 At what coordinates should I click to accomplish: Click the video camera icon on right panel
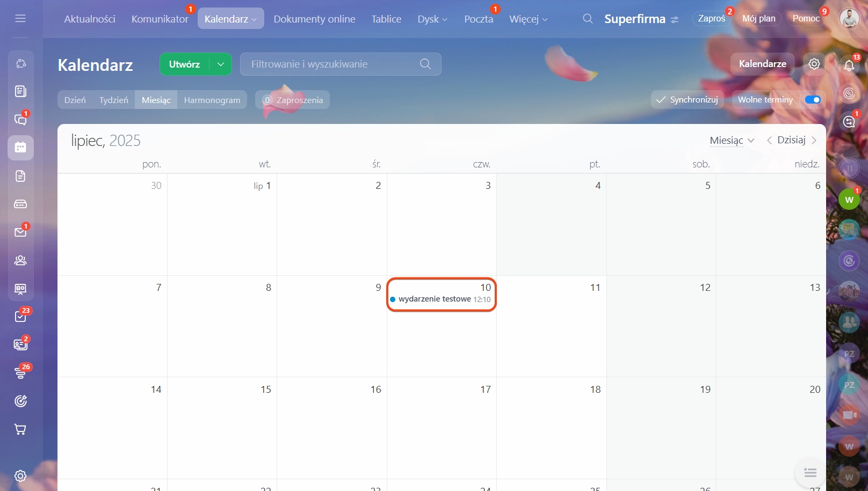click(849, 415)
